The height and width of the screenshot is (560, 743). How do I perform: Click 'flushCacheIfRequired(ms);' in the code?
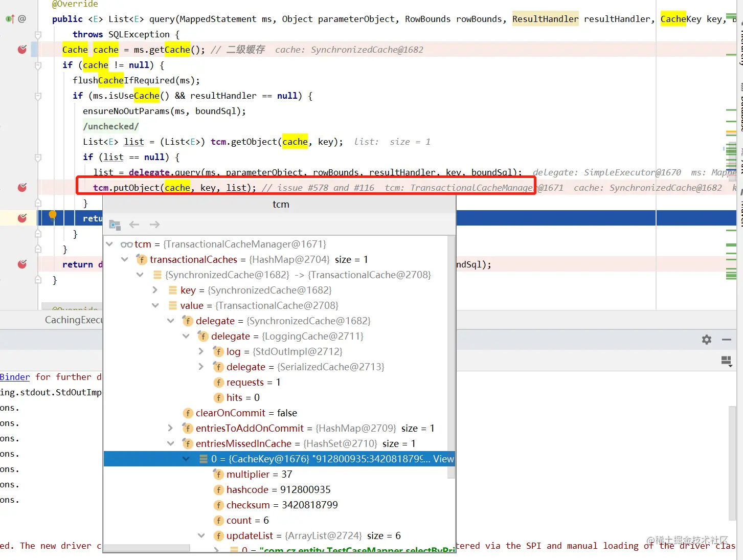click(x=136, y=80)
